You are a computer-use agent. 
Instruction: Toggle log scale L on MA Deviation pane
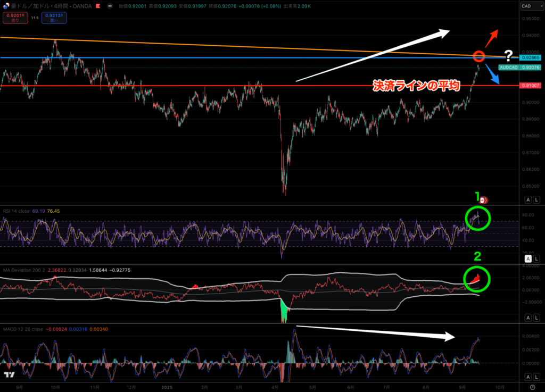536,318
